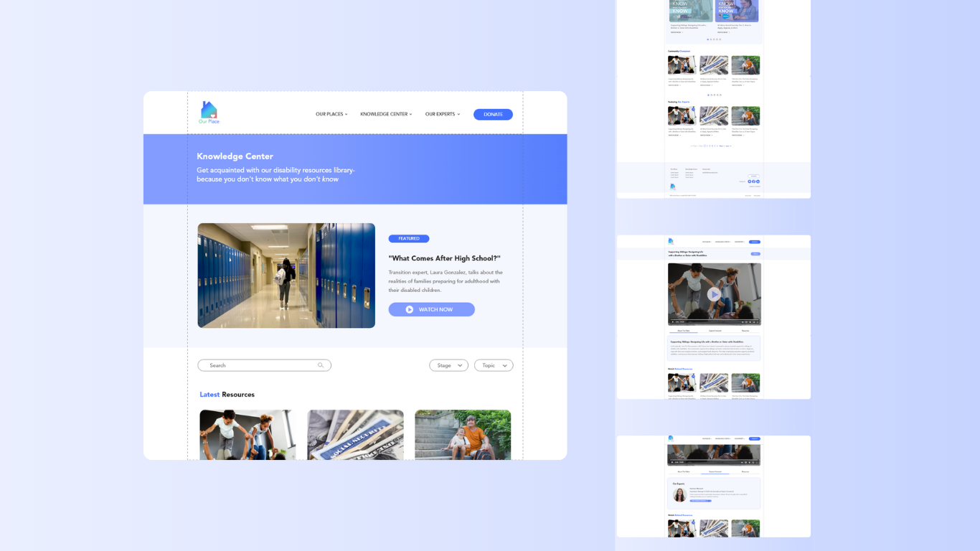Screen dimensions: 980x551
Task: Click the play icon inside the Watch Now button
Action: coord(409,309)
